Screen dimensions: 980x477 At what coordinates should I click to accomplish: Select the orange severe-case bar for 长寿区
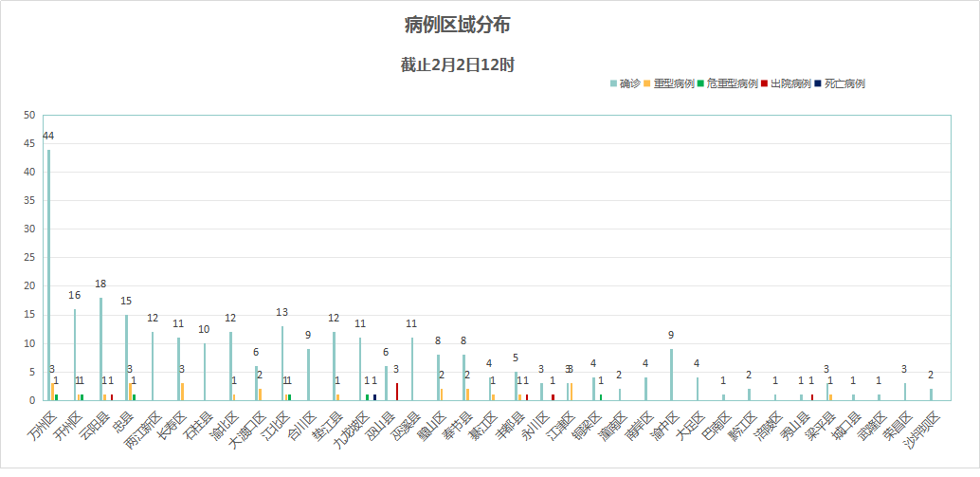click(182, 391)
